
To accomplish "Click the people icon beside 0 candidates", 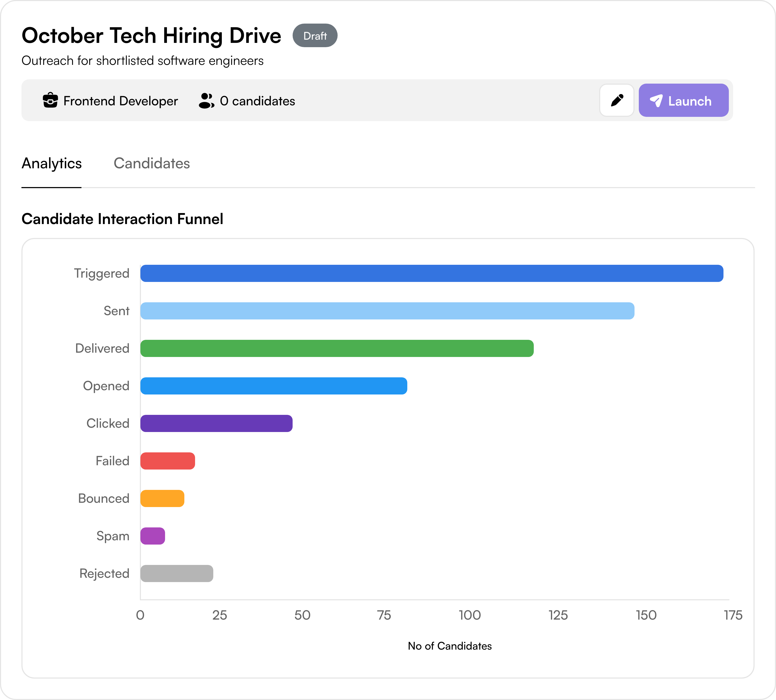I will pyautogui.click(x=206, y=101).
